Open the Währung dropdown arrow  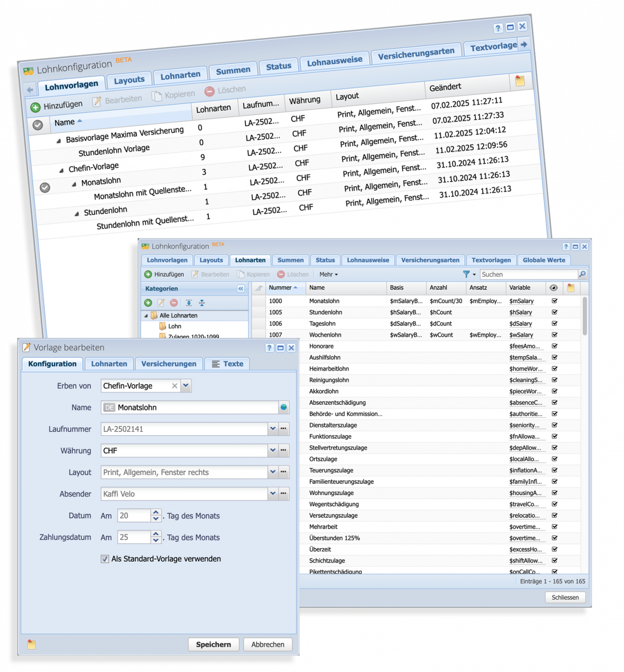click(273, 451)
